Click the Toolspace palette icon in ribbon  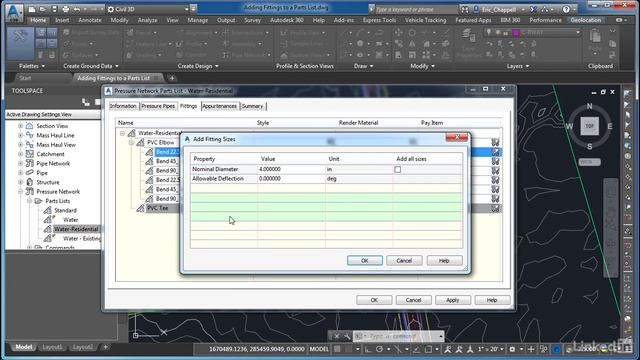20,44
